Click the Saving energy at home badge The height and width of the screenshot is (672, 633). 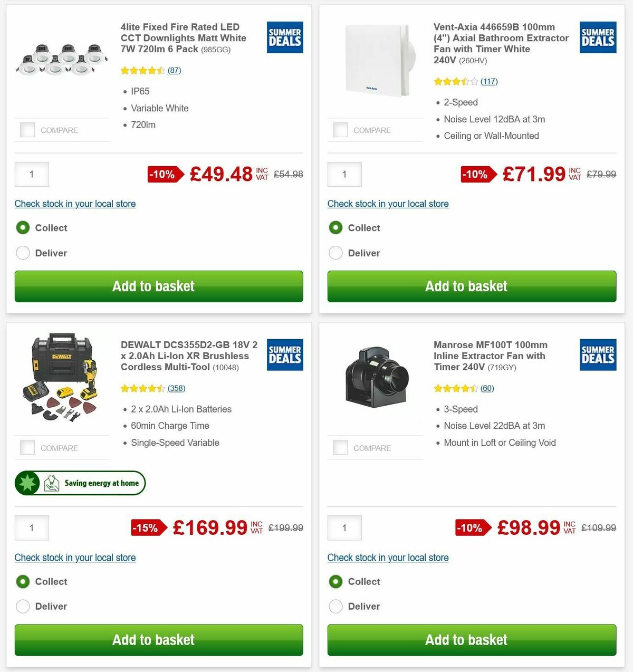coord(80,483)
